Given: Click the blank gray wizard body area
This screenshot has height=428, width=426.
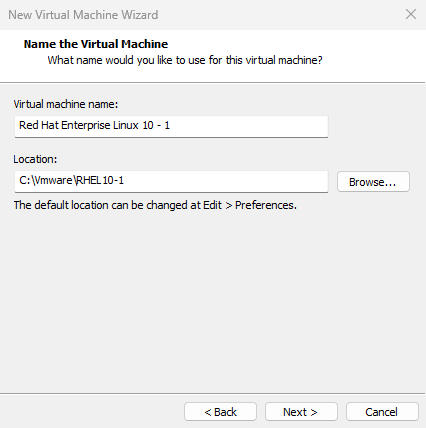Looking at the screenshot, I should click(213, 300).
